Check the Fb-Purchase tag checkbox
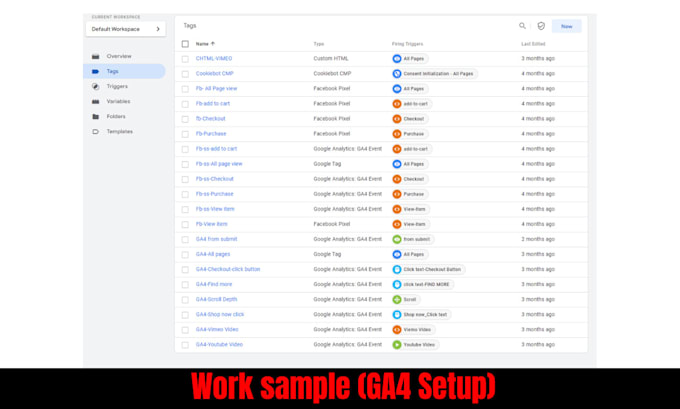This screenshot has height=409, width=680. coord(185,134)
